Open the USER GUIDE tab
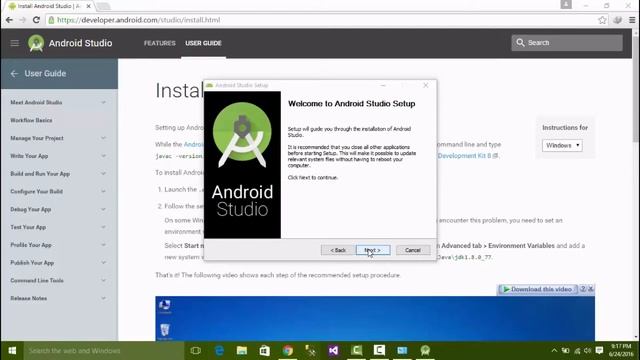 (x=203, y=43)
